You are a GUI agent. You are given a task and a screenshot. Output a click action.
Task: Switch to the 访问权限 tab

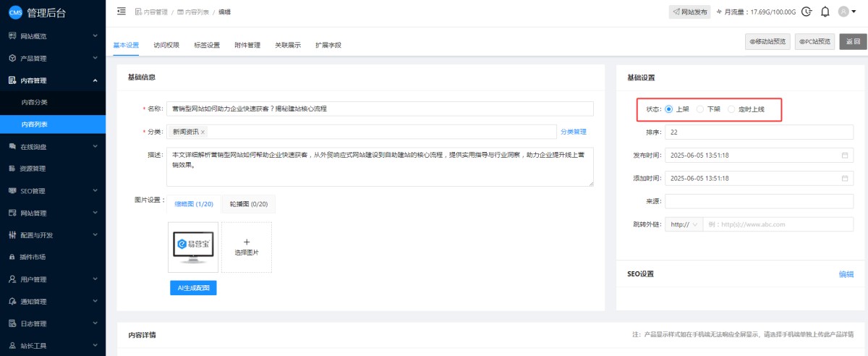tap(166, 45)
